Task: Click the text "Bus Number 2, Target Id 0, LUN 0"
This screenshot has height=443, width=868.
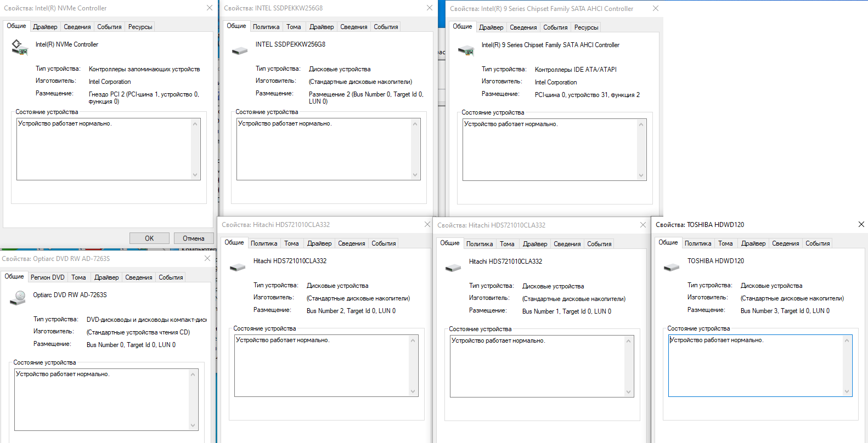Action: click(x=351, y=311)
